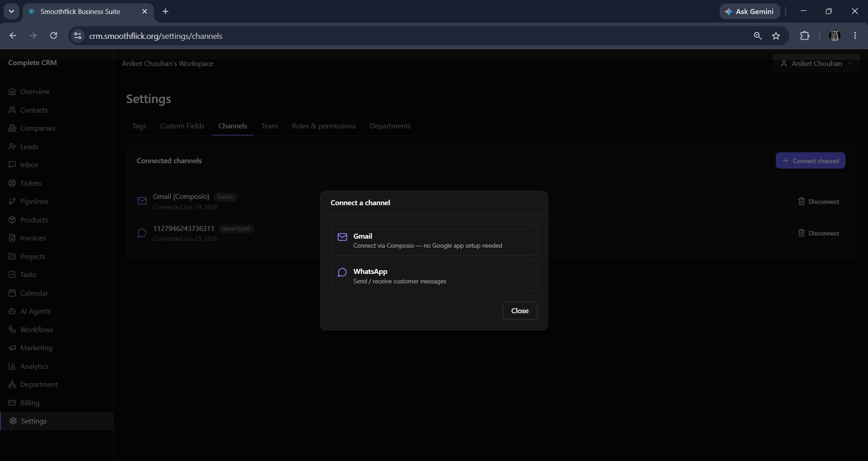Open the Roles & permissions tab
Image resolution: width=868 pixels, height=461 pixels.
324,126
